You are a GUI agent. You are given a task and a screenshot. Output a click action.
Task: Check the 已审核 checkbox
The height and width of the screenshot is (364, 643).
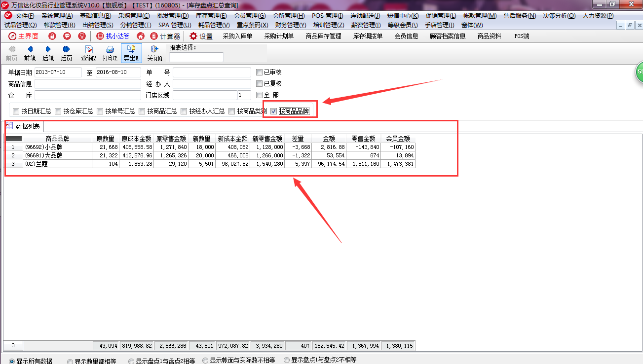point(260,72)
